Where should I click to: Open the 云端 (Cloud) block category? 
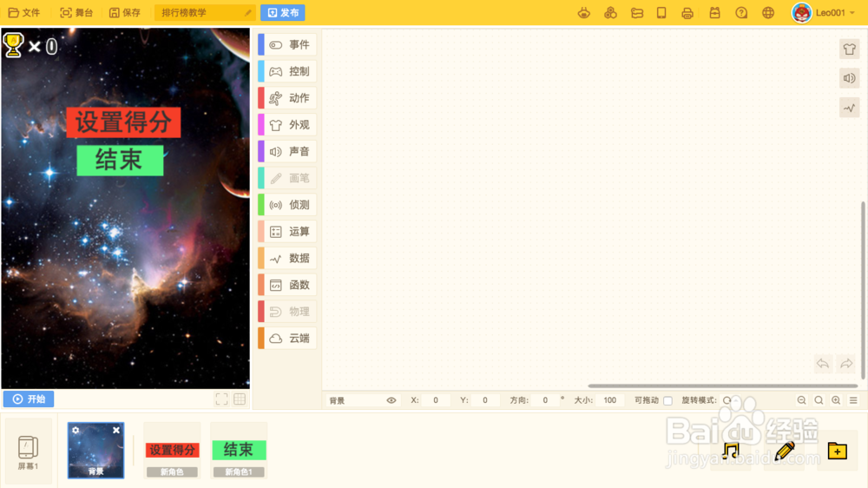(287, 338)
